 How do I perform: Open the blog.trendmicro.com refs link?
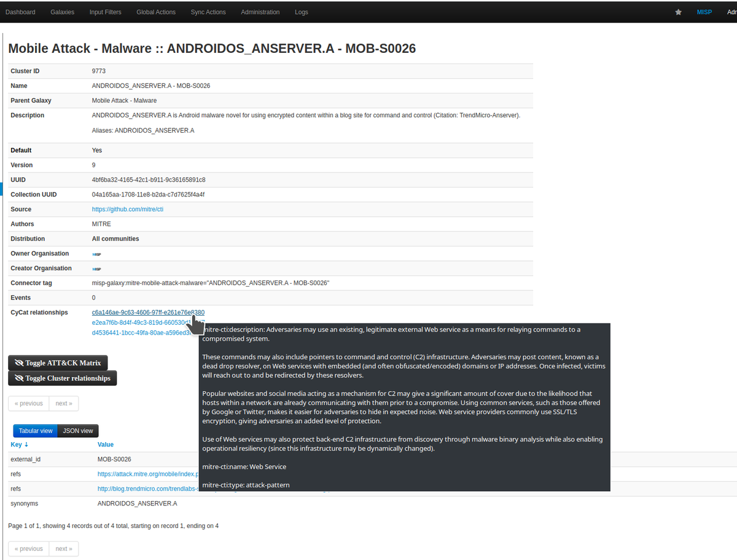[x=147, y=489]
